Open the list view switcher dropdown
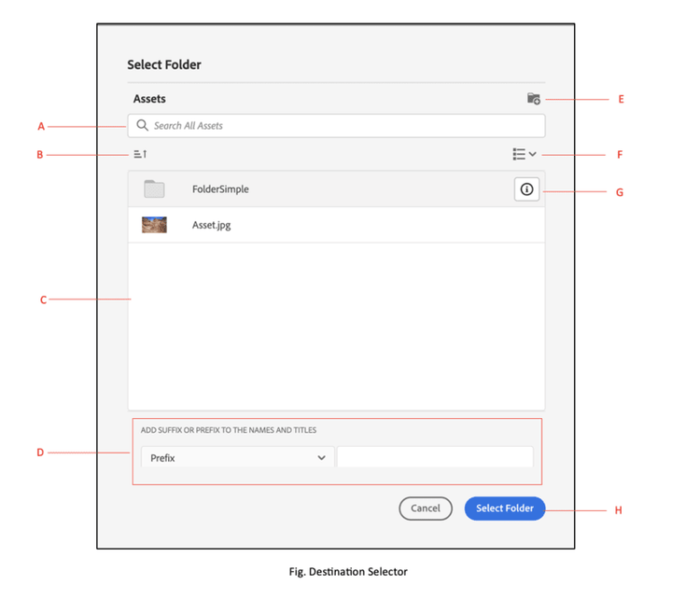700x599 pixels. click(x=525, y=154)
